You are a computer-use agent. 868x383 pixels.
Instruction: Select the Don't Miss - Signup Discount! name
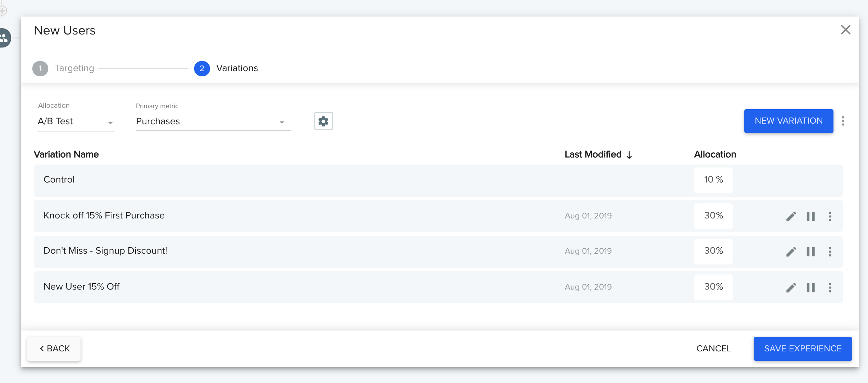tap(105, 251)
